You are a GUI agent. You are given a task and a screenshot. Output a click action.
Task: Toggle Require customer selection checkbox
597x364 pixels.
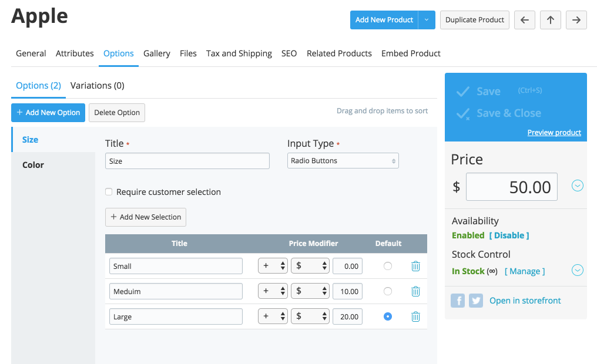tap(109, 192)
